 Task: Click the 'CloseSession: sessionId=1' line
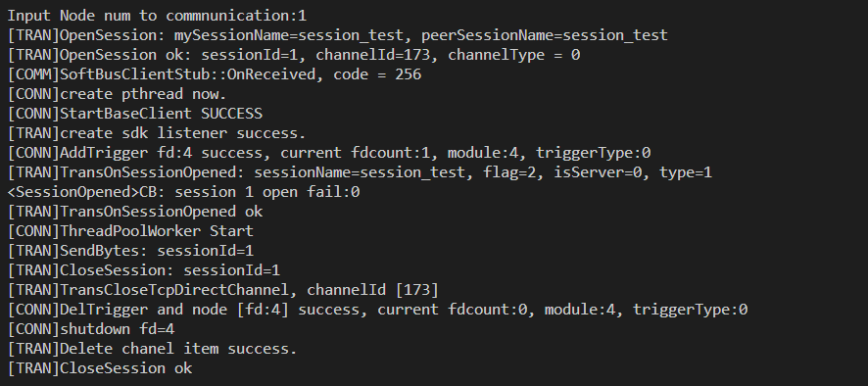click(143, 270)
